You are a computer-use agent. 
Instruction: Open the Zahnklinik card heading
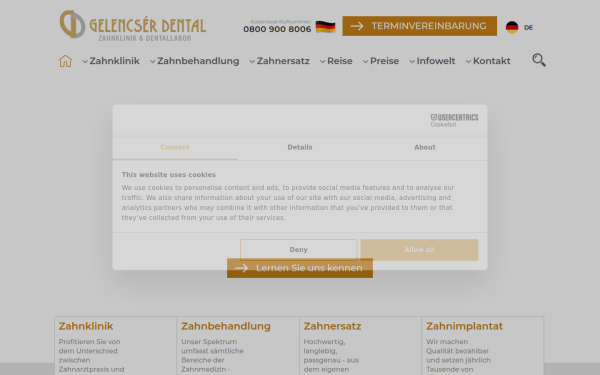86,326
